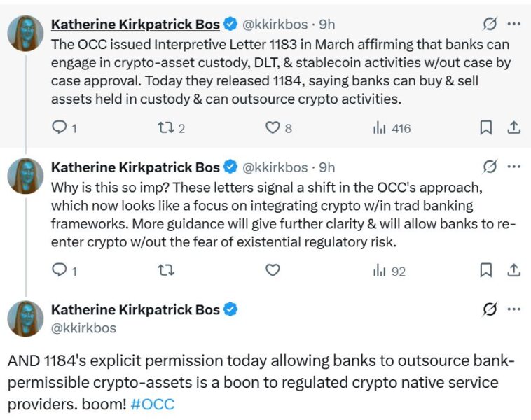Repost the second tweet about OCC's approach

click(x=165, y=271)
